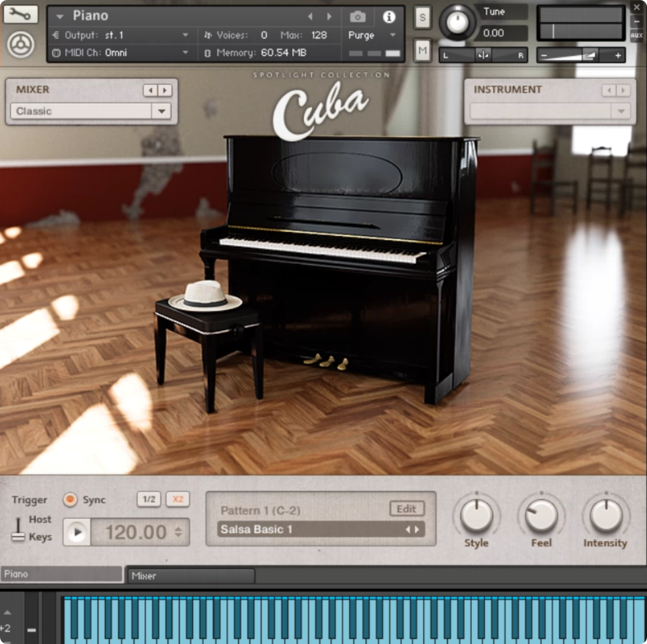This screenshot has width=647, height=644.
Task: Click the Tune knob
Action: (457, 22)
